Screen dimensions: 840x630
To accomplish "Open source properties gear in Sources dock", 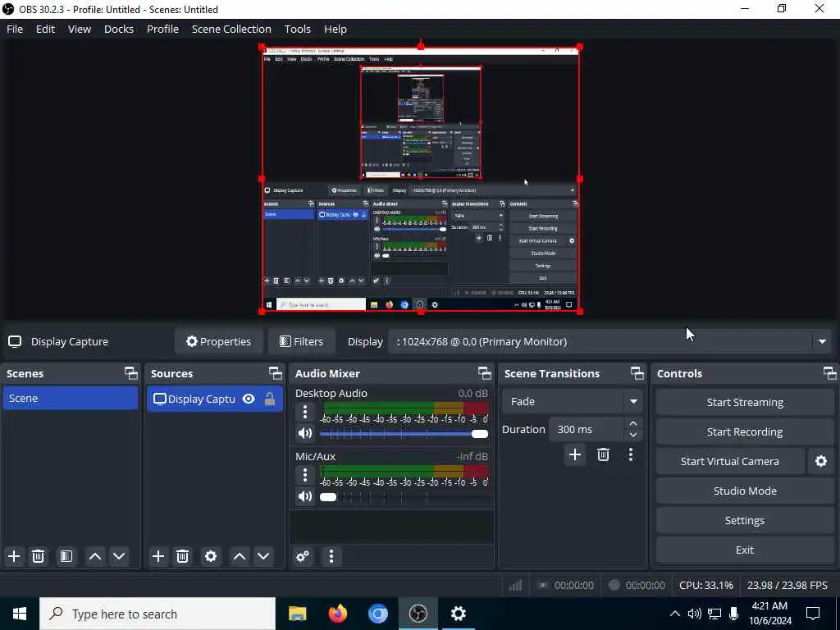I will click(211, 556).
